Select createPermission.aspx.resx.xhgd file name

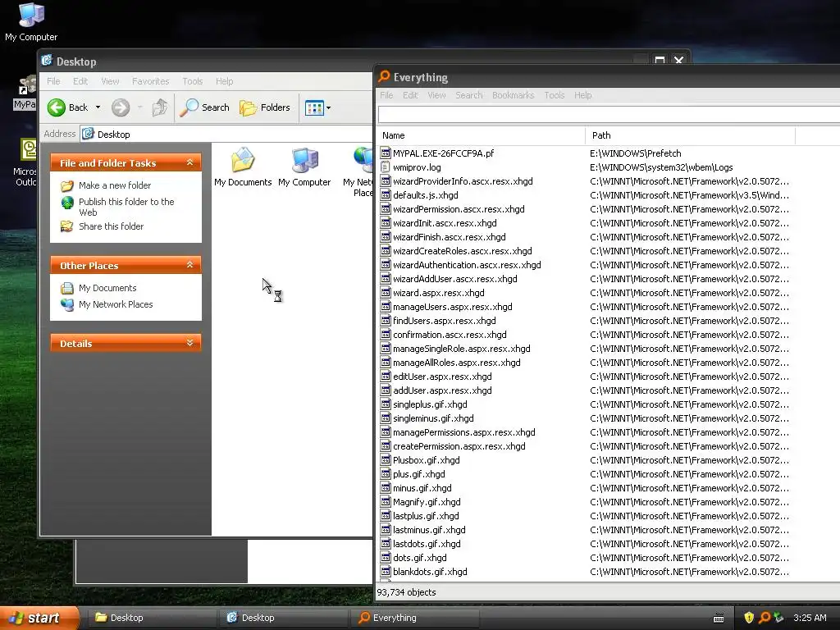(x=459, y=446)
